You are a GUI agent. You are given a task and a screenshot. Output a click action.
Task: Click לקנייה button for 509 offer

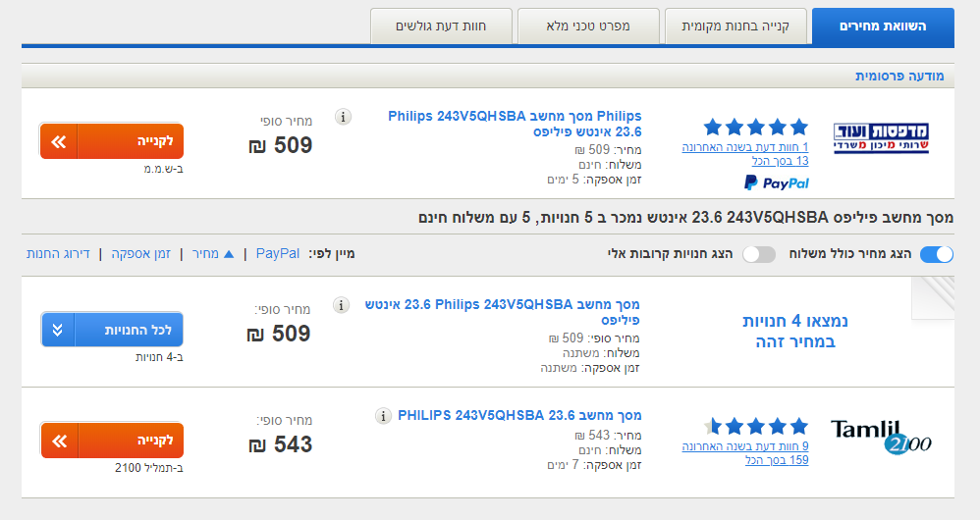click(112, 141)
